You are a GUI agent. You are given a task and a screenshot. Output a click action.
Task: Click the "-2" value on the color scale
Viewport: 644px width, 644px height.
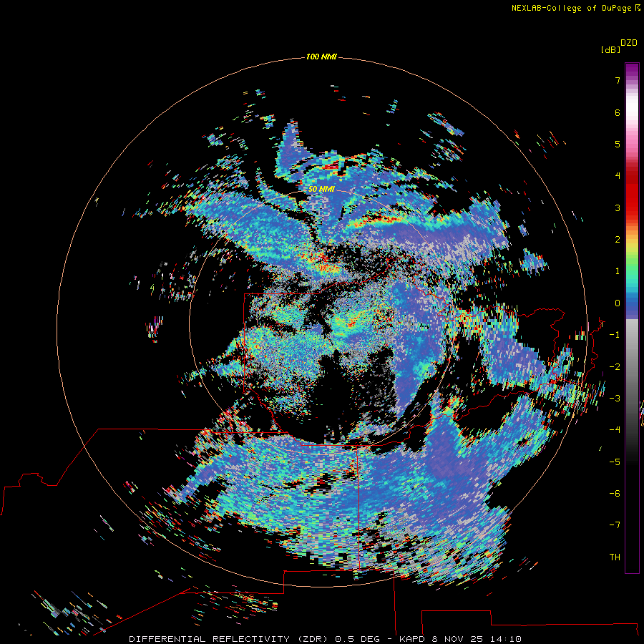615,367
